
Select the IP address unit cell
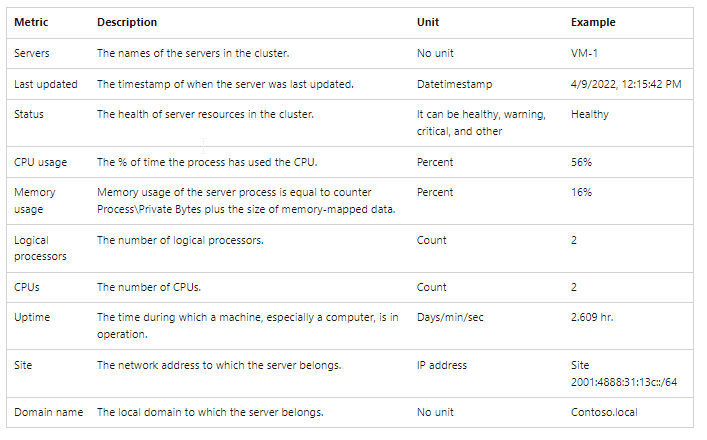[x=442, y=365]
